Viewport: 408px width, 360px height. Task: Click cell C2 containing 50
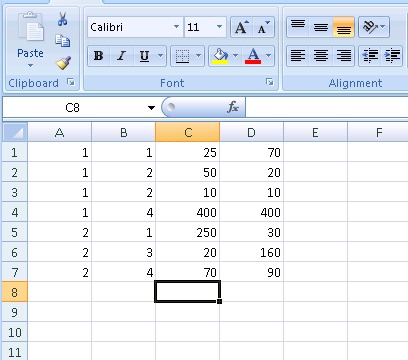pos(188,172)
